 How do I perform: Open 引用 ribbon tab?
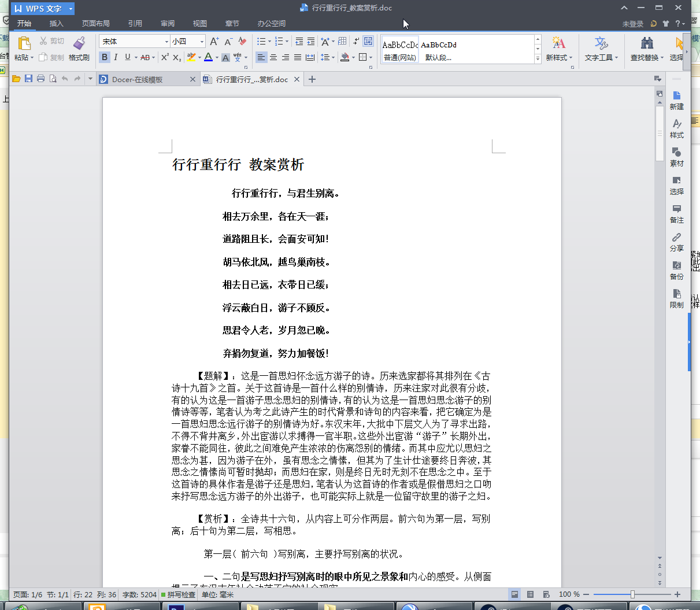pyautogui.click(x=135, y=24)
